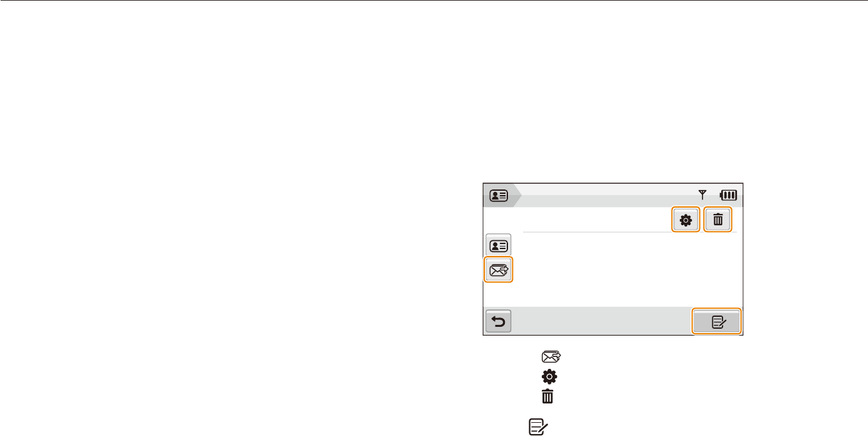The width and height of the screenshot is (868, 436).
Task: Click the divider line below gear button
Action: (629, 232)
